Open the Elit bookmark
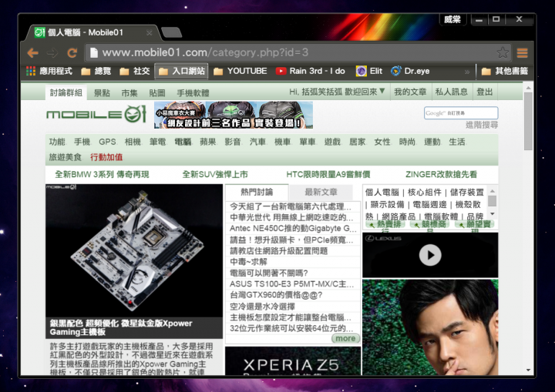This screenshot has height=392, width=555. point(369,71)
